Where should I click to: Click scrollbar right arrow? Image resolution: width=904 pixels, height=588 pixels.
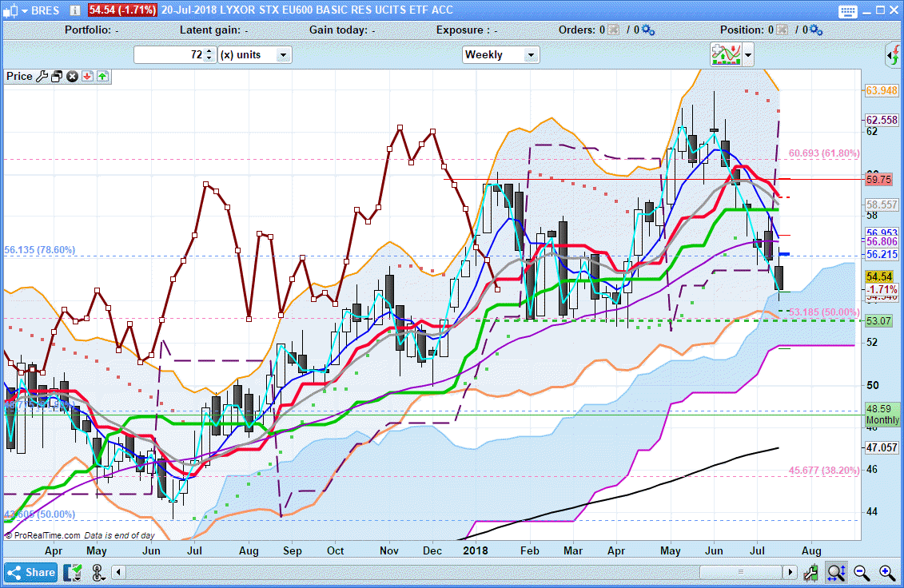(x=791, y=573)
